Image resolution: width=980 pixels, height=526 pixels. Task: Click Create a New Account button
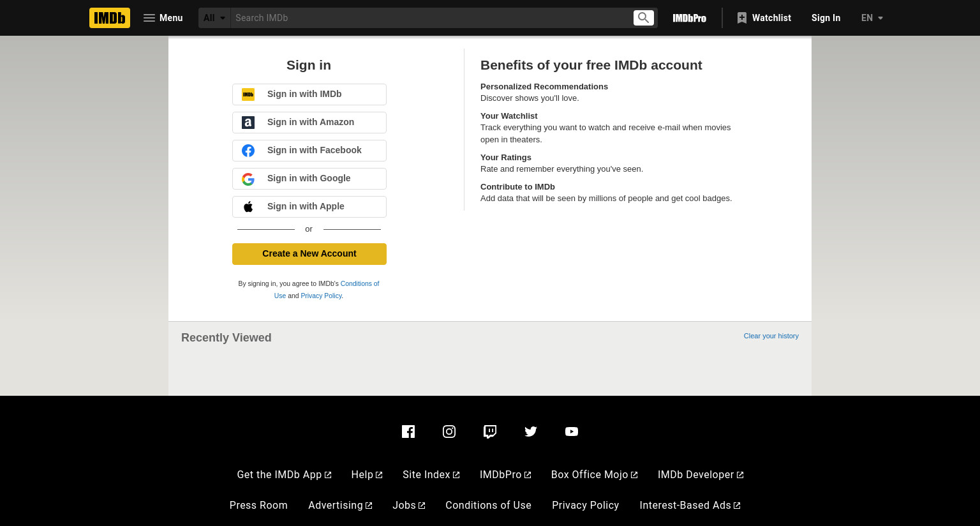(309, 253)
